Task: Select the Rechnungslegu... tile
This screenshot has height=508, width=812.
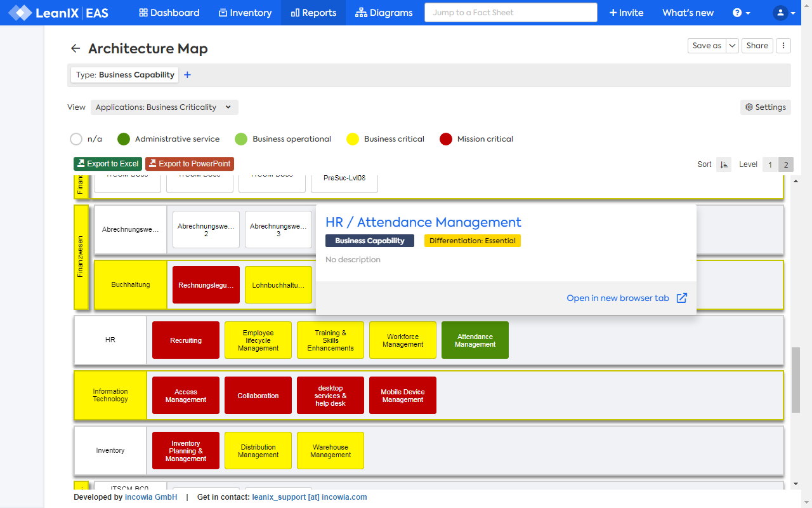Action: (x=206, y=285)
